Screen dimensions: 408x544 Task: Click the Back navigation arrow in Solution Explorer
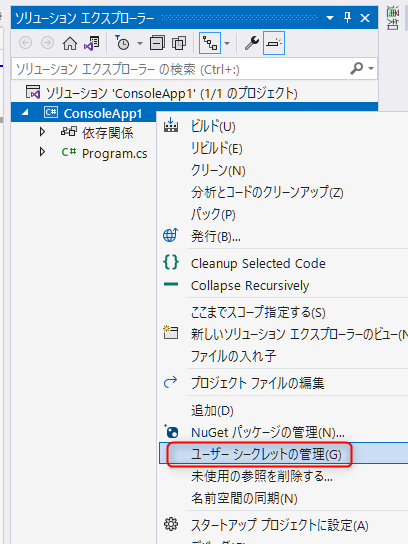click(x=26, y=43)
